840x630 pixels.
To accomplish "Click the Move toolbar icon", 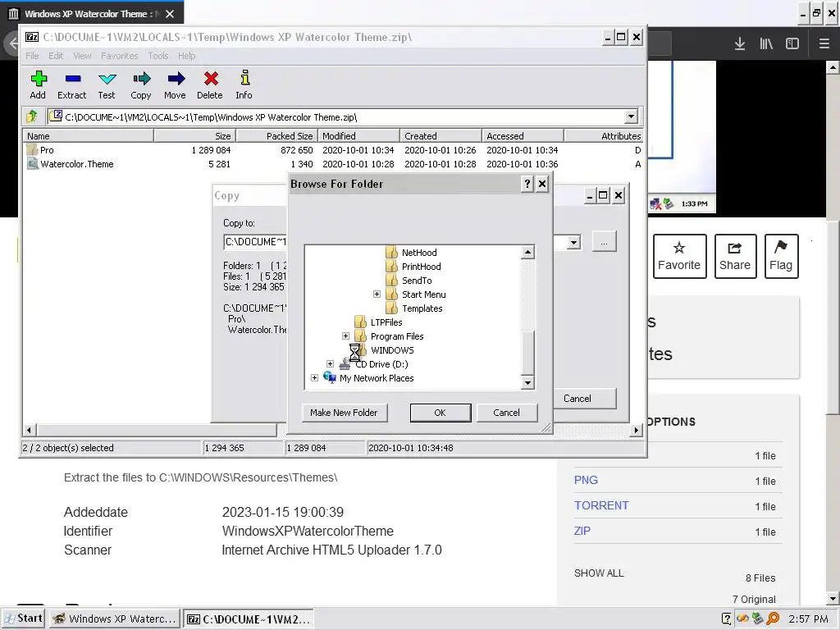I will (176, 85).
